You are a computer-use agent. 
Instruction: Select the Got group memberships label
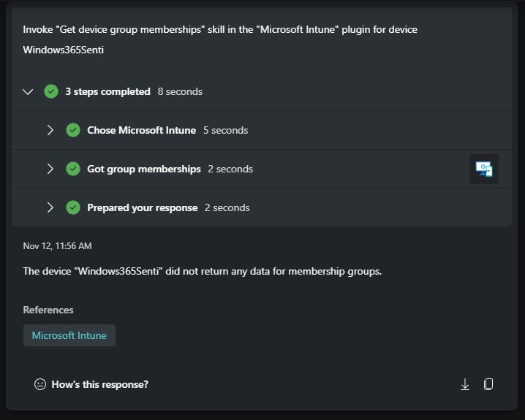click(144, 169)
